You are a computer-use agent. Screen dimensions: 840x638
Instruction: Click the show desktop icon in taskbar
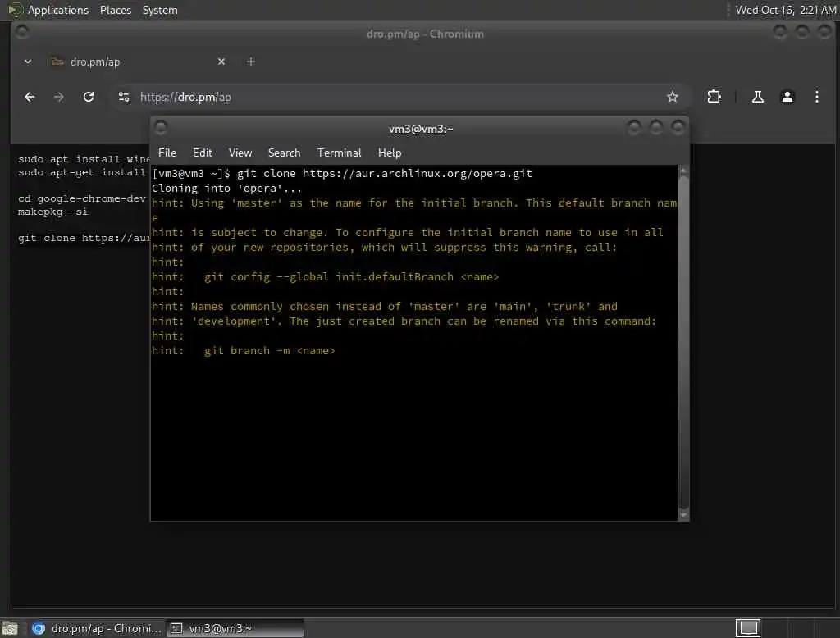(10, 628)
